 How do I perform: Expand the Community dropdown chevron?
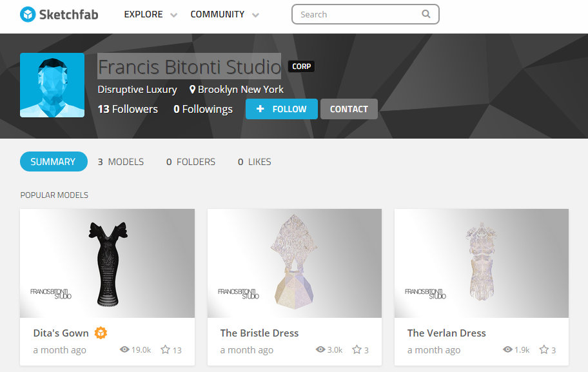coord(255,15)
